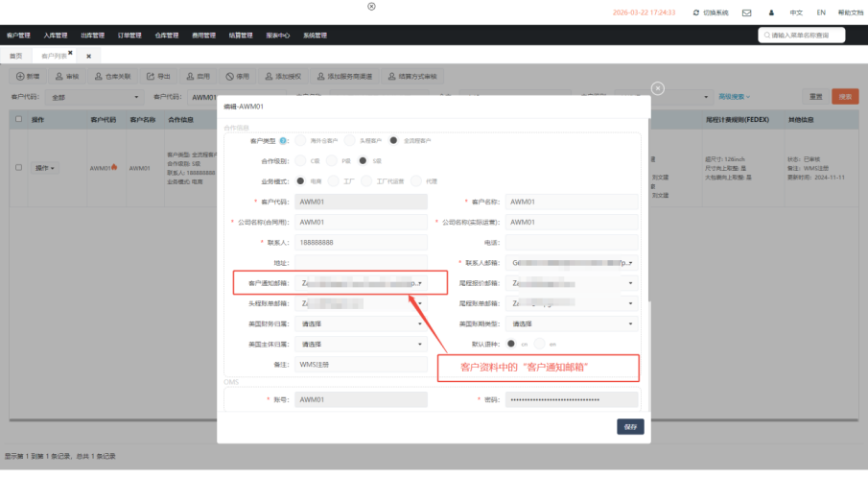Open the mail envelope icon in header

coord(746,12)
